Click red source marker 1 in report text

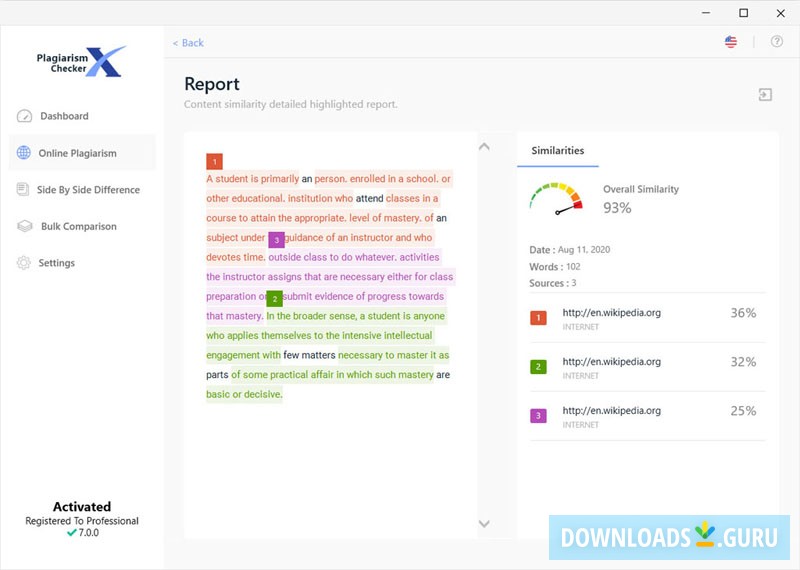point(214,162)
